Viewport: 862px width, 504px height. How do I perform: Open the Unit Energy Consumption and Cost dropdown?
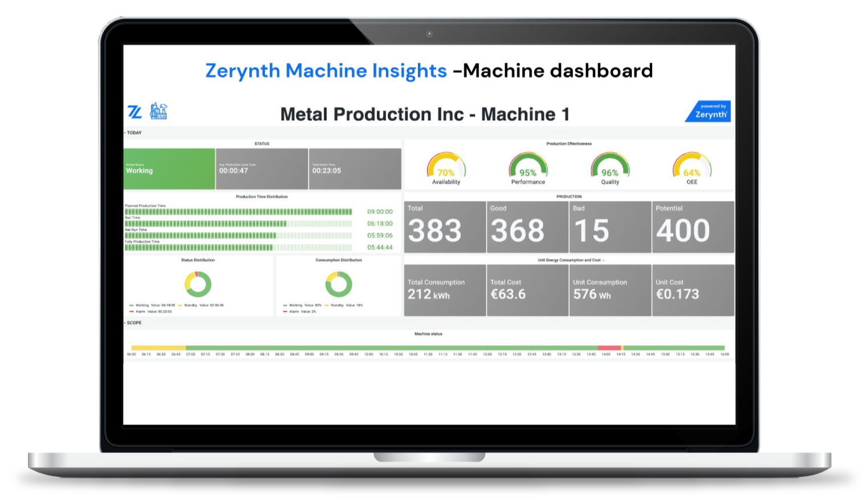click(604, 260)
